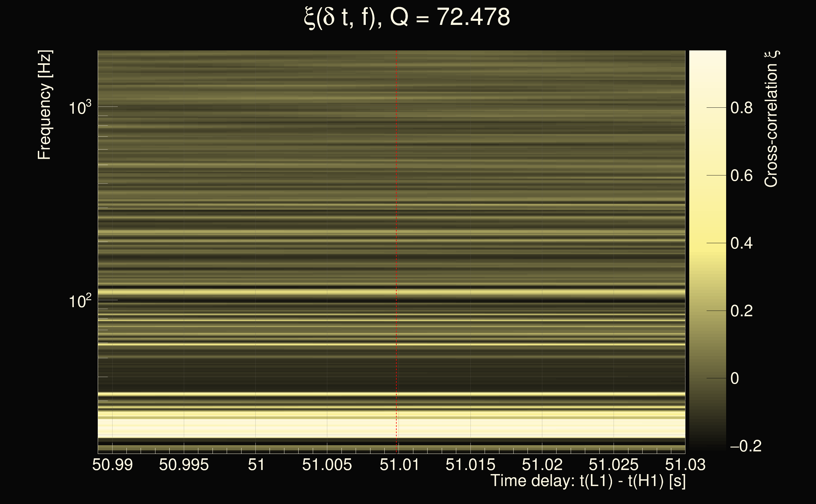
Task: Click the 51.02 time axis tick label
Action: pyautogui.click(x=542, y=465)
